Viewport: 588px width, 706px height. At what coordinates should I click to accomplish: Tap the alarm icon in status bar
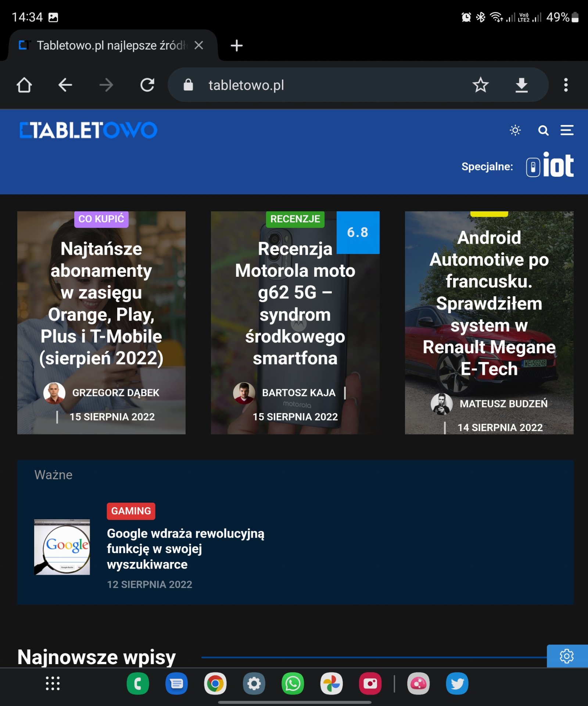tap(466, 17)
